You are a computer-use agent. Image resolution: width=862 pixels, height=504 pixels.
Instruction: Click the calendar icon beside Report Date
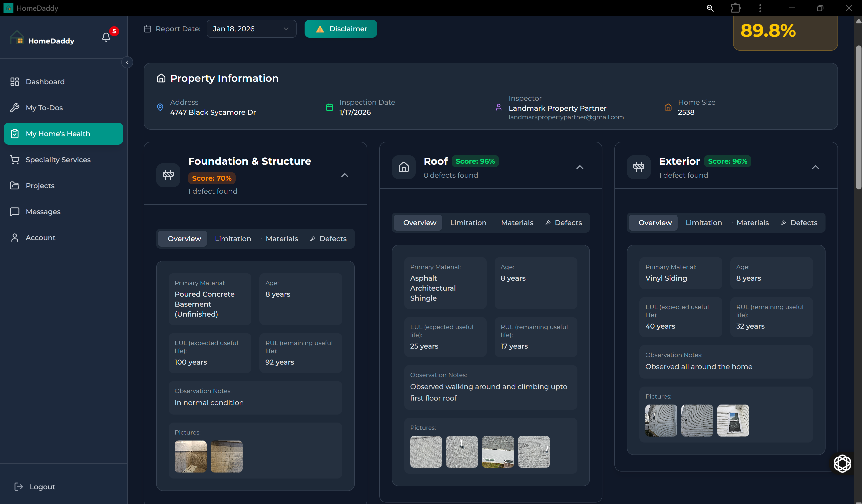tap(147, 29)
